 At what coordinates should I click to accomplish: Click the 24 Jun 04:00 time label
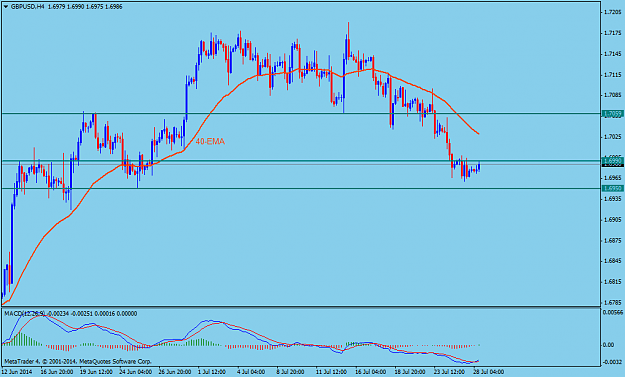click(136, 372)
